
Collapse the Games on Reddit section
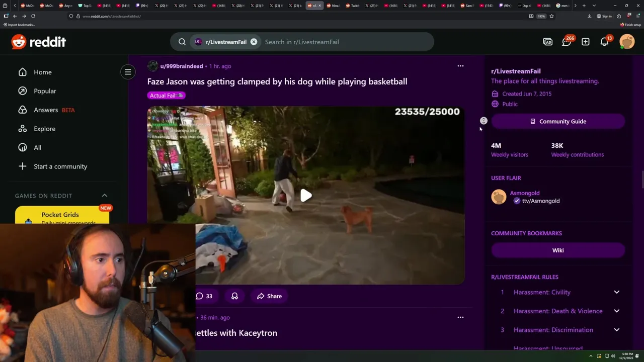pyautogui.click(x=105, y=196)
